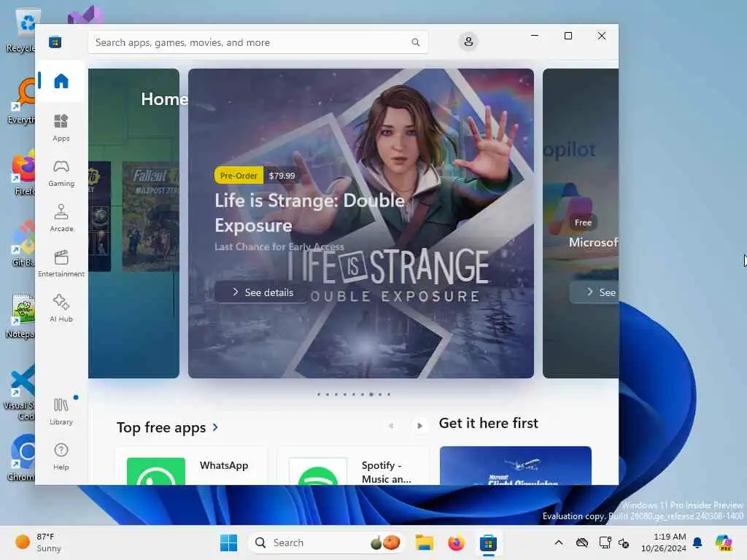Open the Help page
Screen dimensions: 747x560
61,456
